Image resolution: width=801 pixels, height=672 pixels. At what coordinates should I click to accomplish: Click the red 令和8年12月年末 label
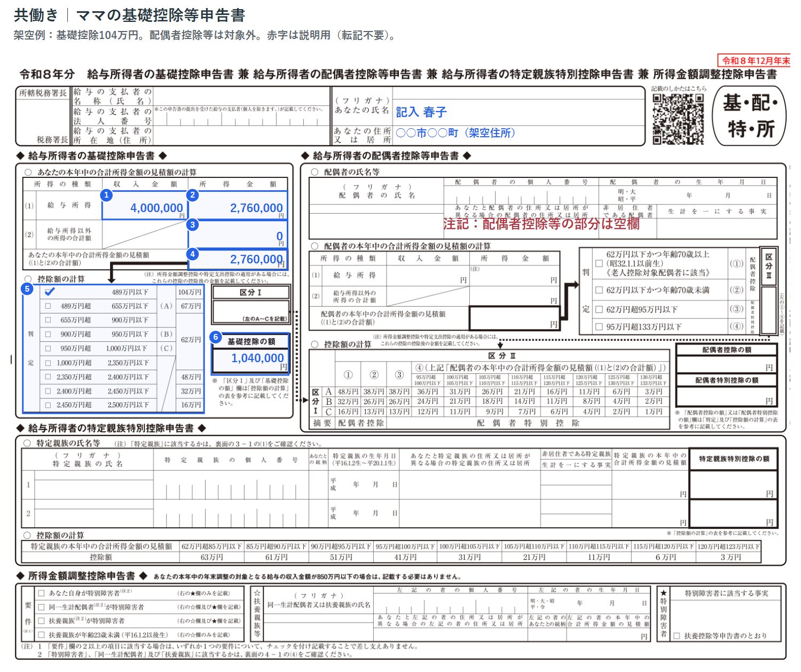click(x=755, y=60)
